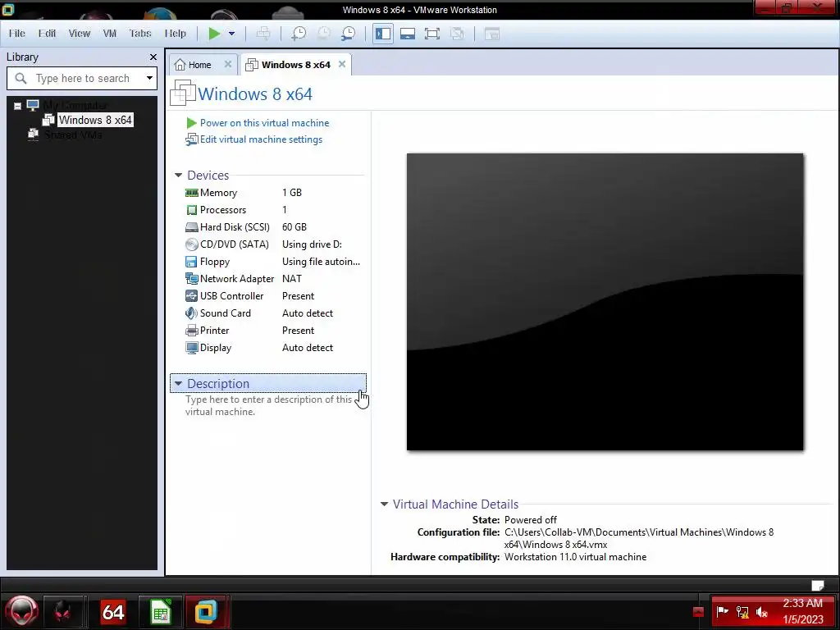This screenshot has height=630, width=840.
Task: Click Edit virtual machine settings
Action: 261,139
